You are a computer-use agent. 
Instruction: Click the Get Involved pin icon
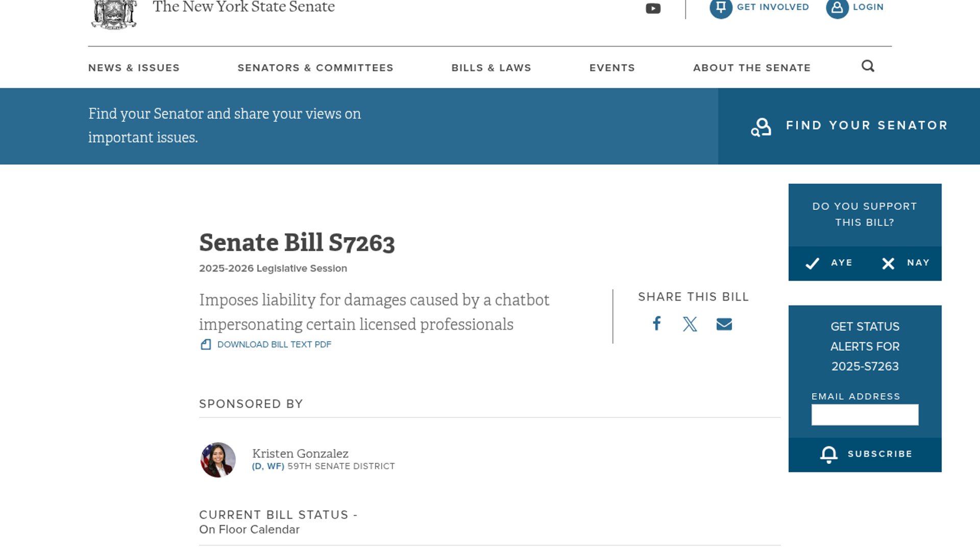pyautogui.click(x=721, y=8)
